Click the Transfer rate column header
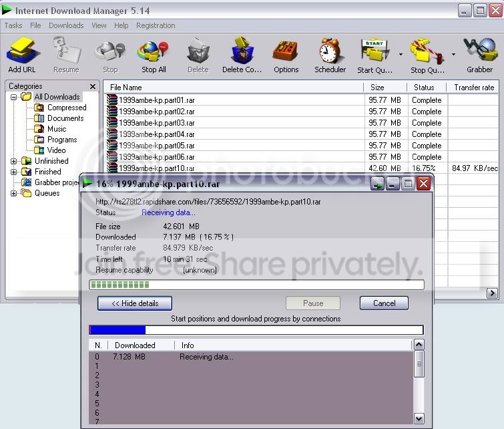 tap(473, 88)
